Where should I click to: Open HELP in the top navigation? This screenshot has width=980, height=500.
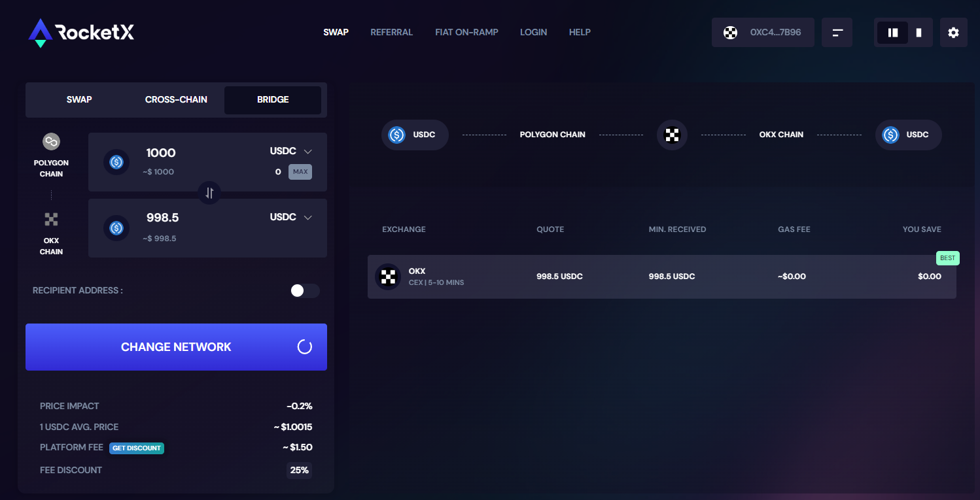point(580,32)
